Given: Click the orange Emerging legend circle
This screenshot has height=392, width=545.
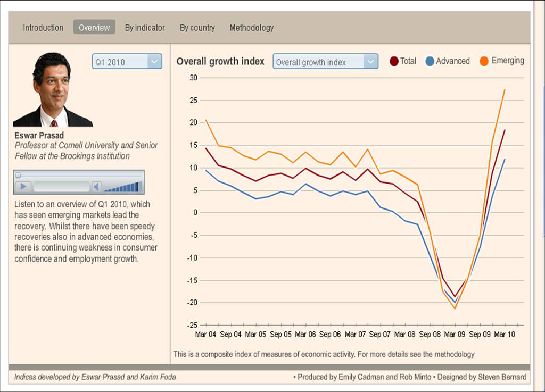Looking at the screenshot, I should pyautogui.click(x=484, y=61).
